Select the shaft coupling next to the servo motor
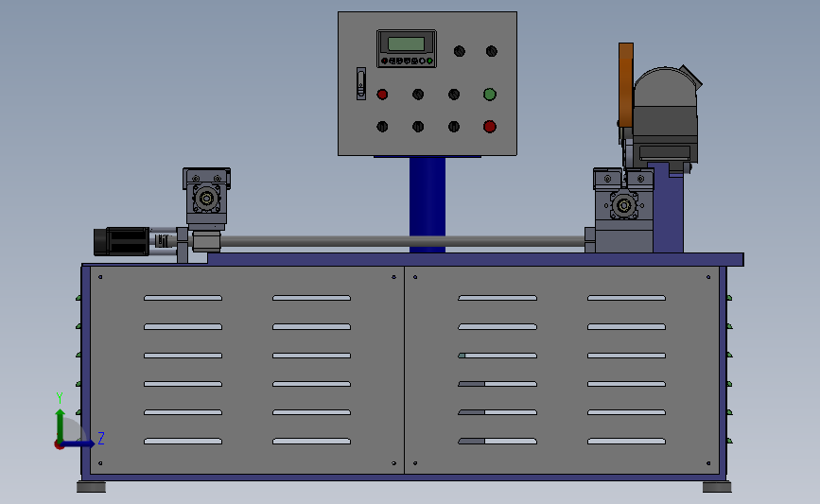The width and height of the screenshot is (820, 504). click(164, 241)
